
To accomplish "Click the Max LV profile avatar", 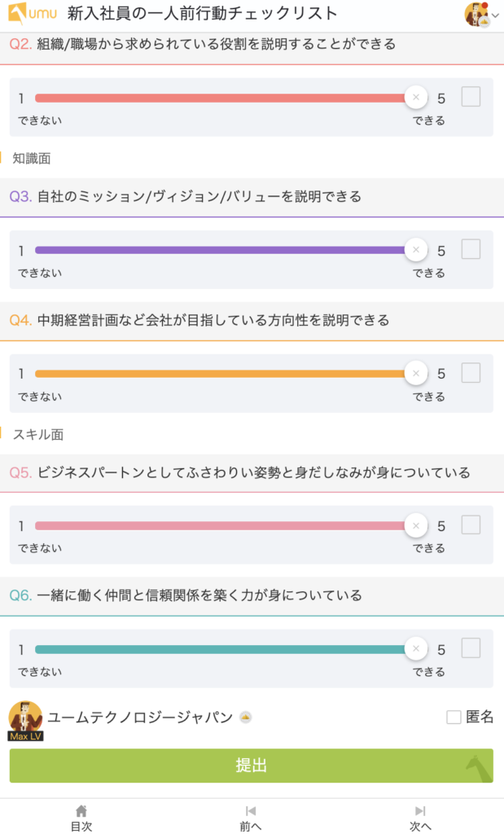I will [25, 719].
